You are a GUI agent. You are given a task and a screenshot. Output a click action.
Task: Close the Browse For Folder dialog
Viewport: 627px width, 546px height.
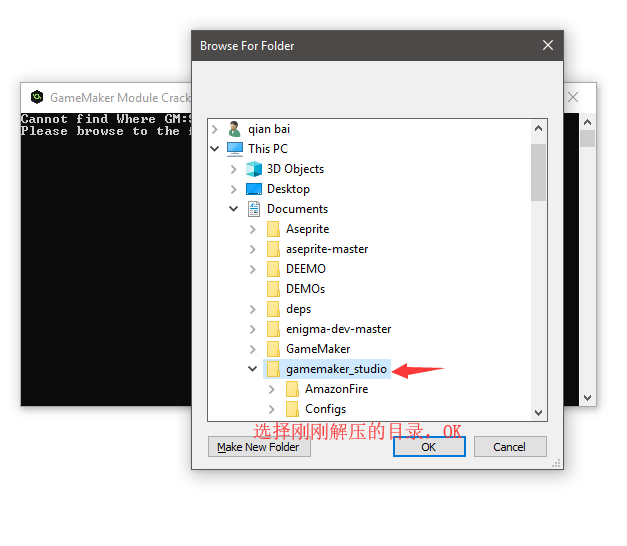548,45
